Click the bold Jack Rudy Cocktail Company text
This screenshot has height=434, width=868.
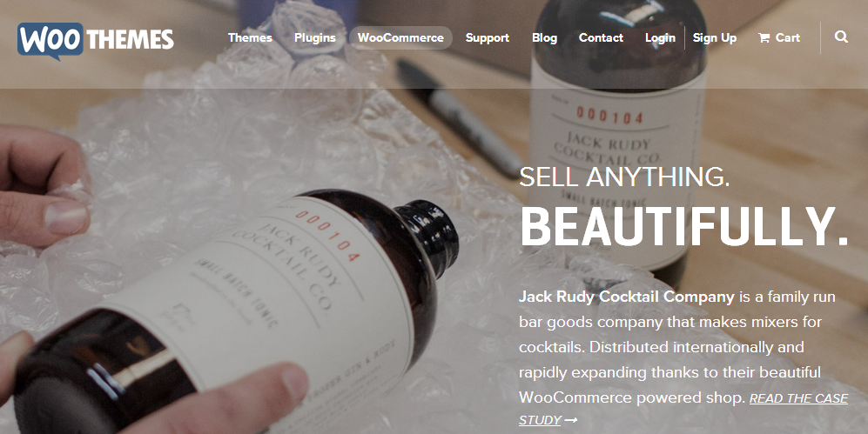click(627, 297)
